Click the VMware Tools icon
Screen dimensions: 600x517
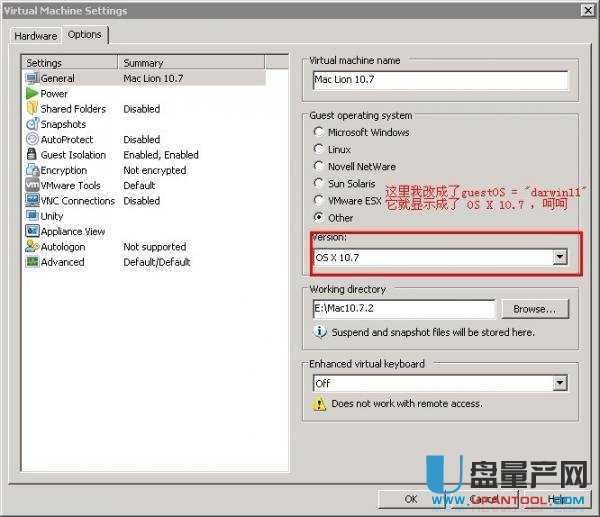tap(32, 185)
